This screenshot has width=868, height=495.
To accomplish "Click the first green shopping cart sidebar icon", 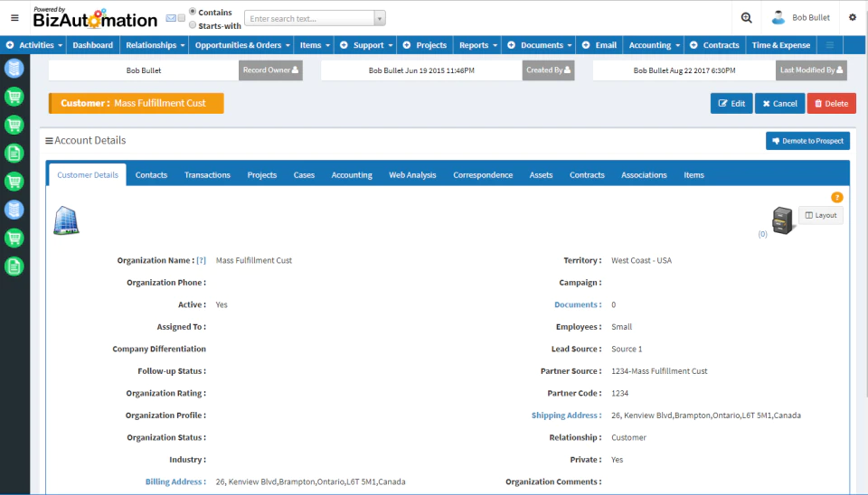I will pos(14,97).
